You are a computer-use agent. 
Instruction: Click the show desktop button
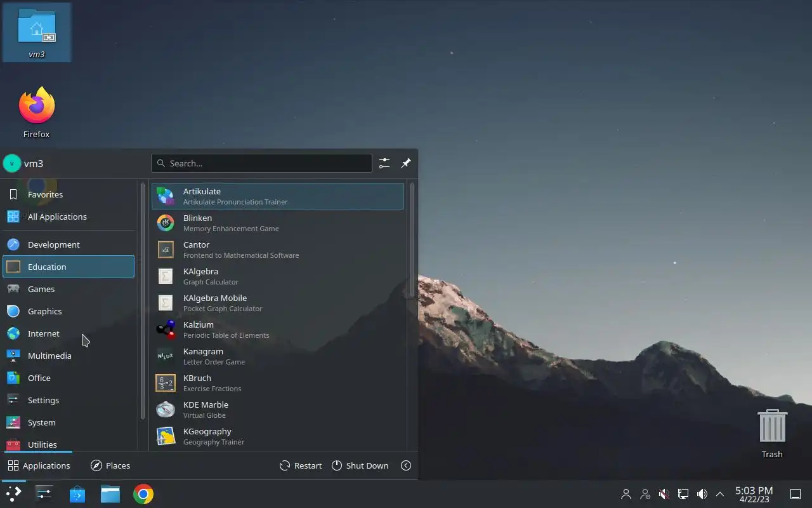(x=796, y=494)
